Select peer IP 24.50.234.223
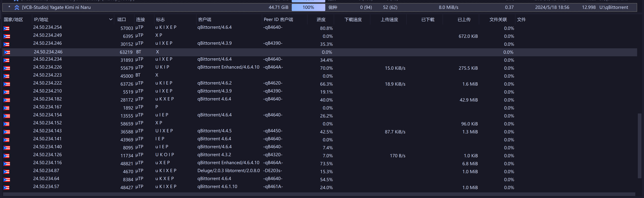This screenshot has height=198, width=644. click(x=48, y=75)
